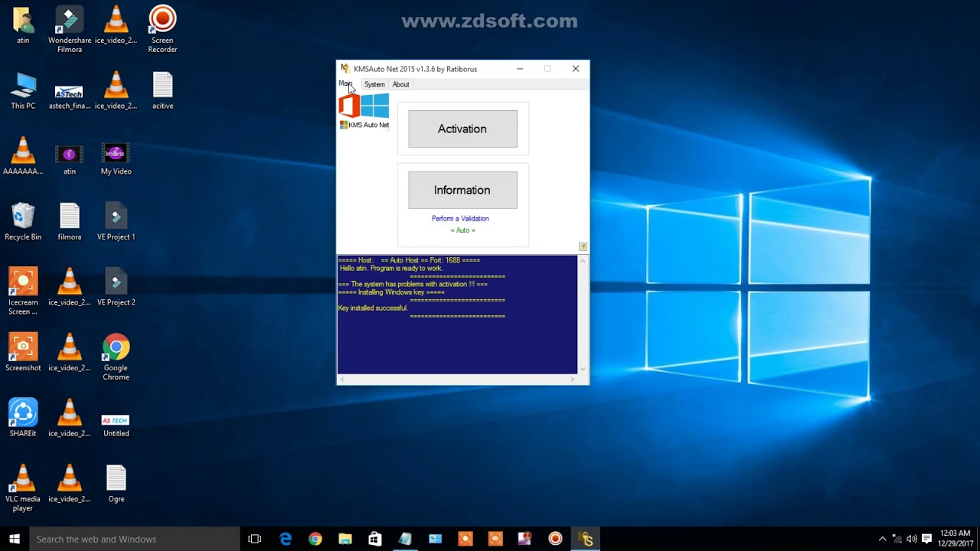Click the log console's vertical scrollbar down arrow
The height and width of the screenshot is (551, 980).
583,370
